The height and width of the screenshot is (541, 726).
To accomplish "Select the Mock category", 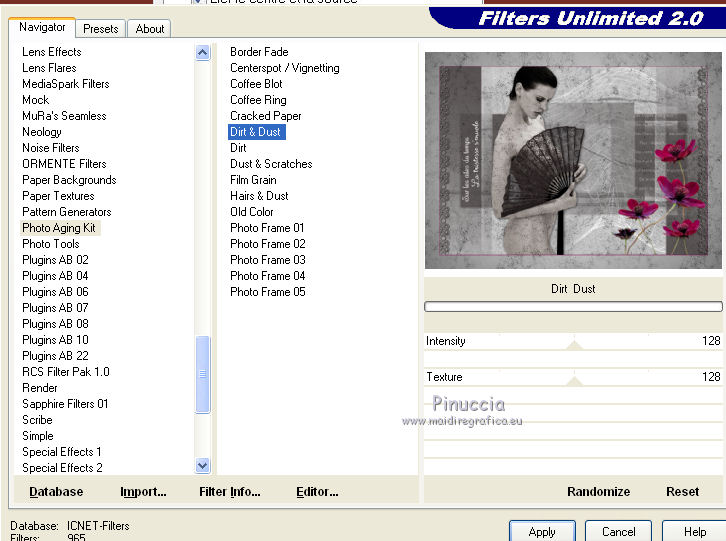I will tap(36, 100).
